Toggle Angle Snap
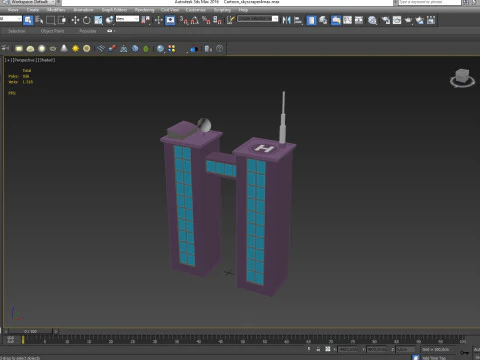480x360 pixels. (x=195, y=20)
